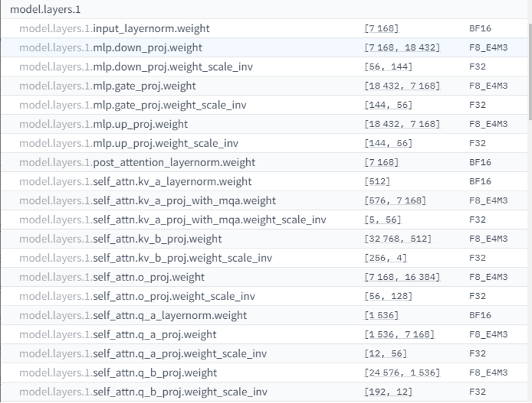
Task: Select the mlp.up_proj.weight row
Action: [x=264, y=124]
